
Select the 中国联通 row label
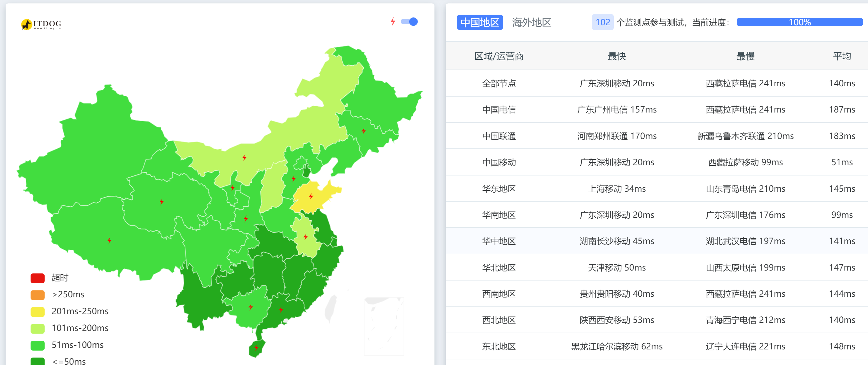(499, 136)
